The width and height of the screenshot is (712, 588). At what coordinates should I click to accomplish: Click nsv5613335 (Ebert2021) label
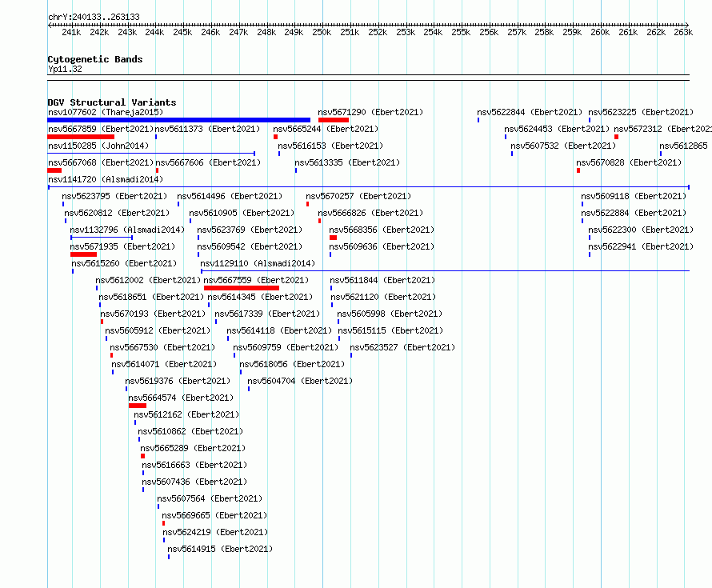(347, 162)
